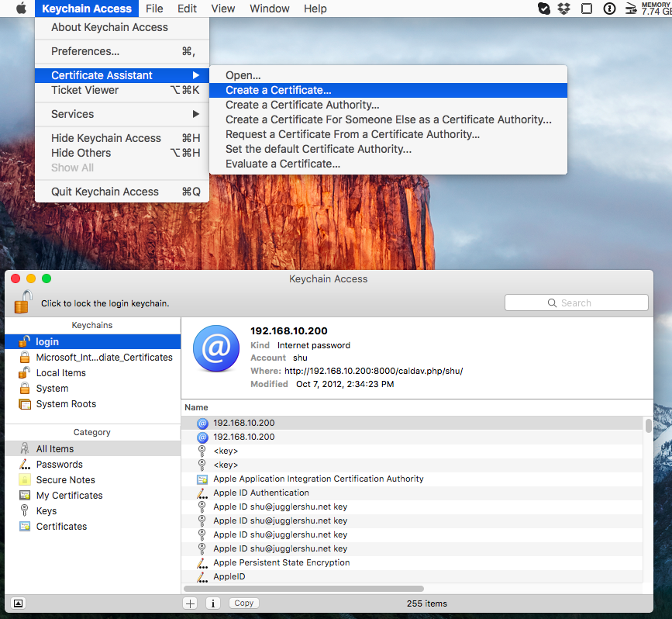The image size is (672, 619).
Task: Click the large @ internet password icon
Action: click(216, 348)
